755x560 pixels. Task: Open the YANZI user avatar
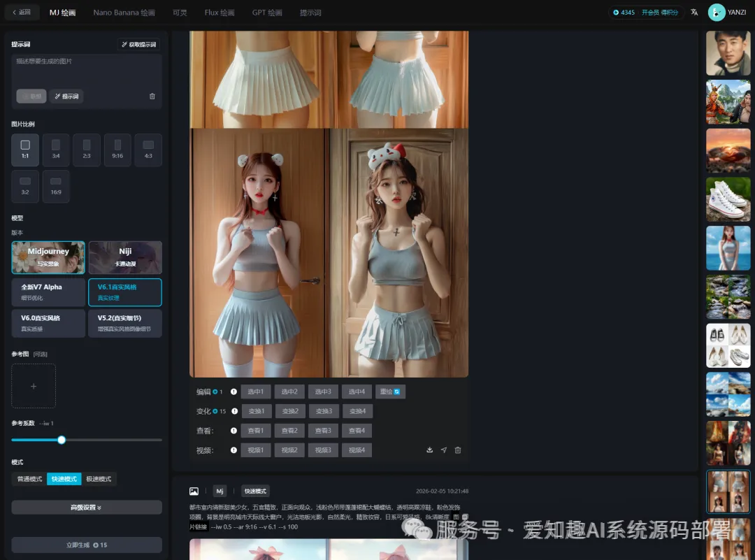717,13
